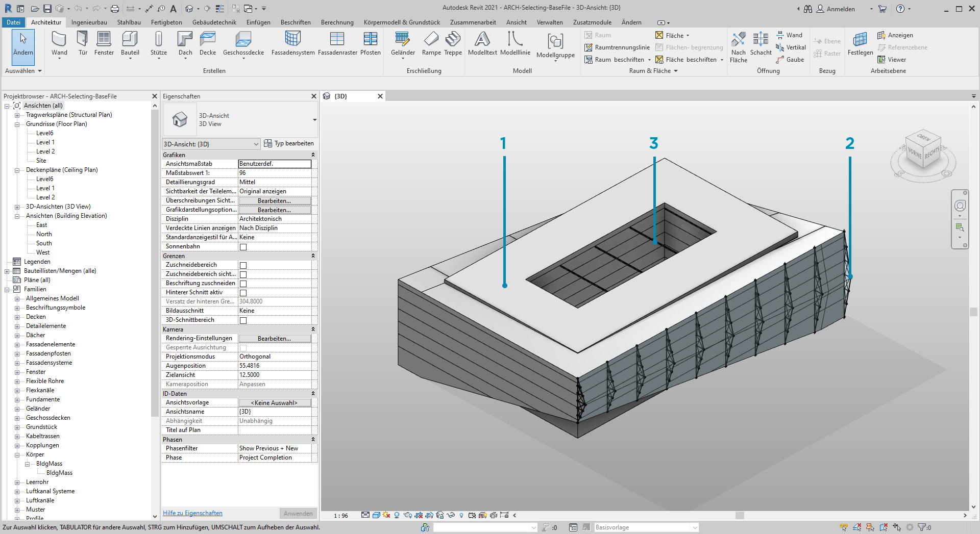Click the Ansichtsmaßstab value field
Screen dimensions: 980x534
tap(275, 164)
